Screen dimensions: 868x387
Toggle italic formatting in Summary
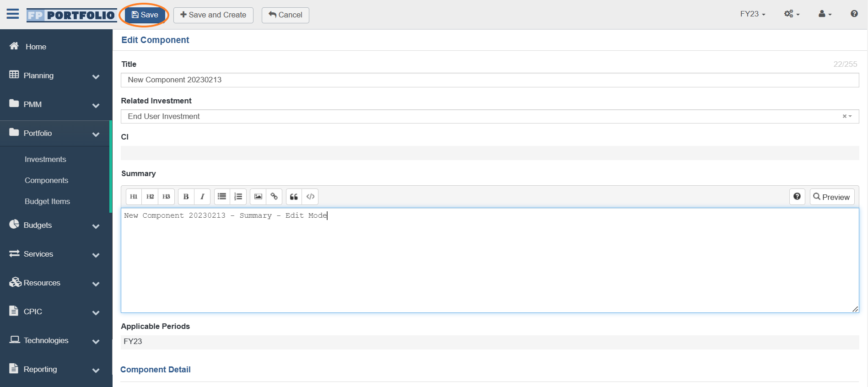202,197
